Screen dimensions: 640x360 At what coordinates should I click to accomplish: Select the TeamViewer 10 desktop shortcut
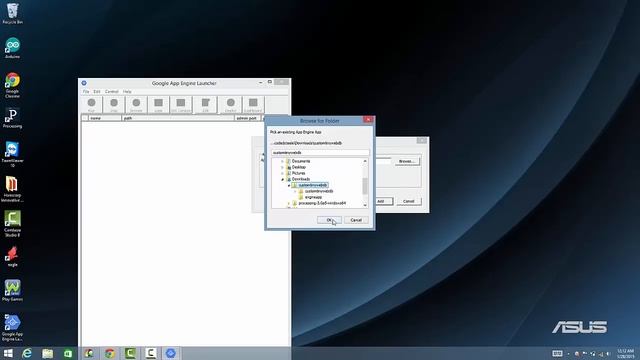tap(12, 154)
